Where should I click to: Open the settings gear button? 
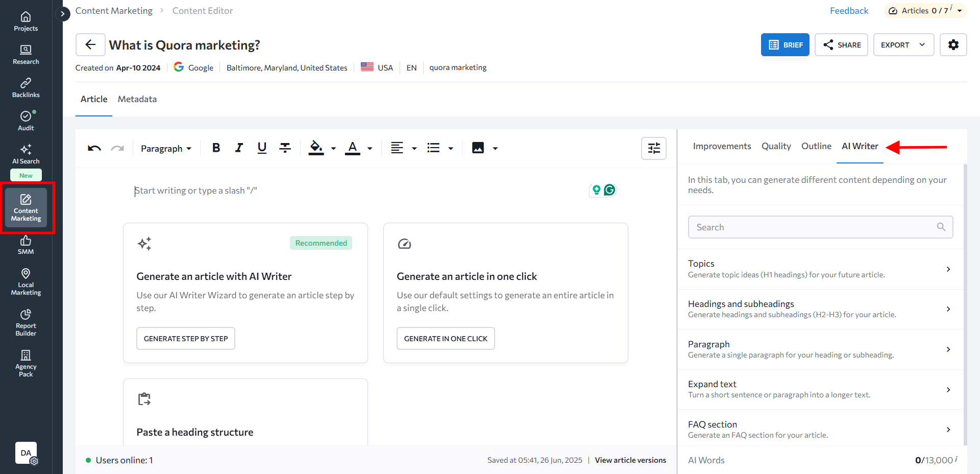coord(953,45)
